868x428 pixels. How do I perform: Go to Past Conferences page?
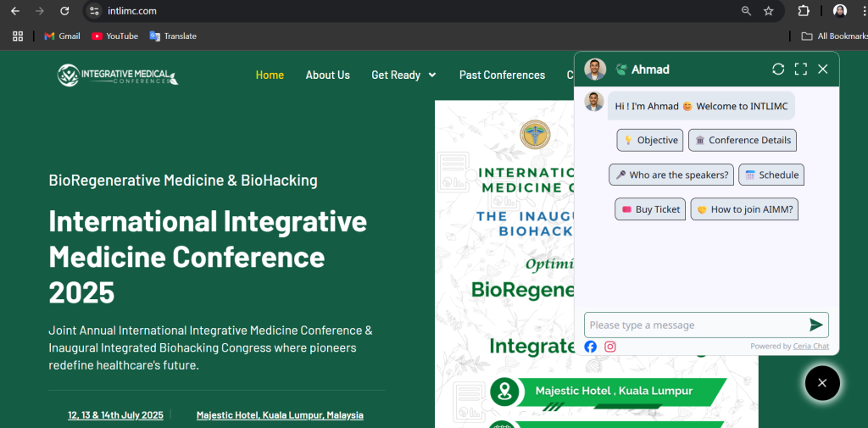[502, 75]
